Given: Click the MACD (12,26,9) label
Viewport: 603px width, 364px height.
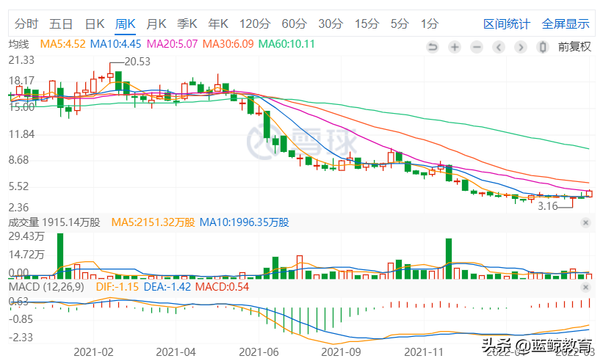Looking at the screenshot, I should (46, 287).
